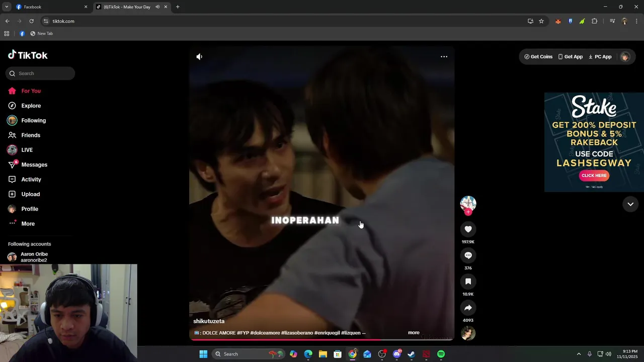The height and width of the screenshot is (362, 644).
Task: Open the Facebook bookmark icon
Action: [x=22, y=34]
